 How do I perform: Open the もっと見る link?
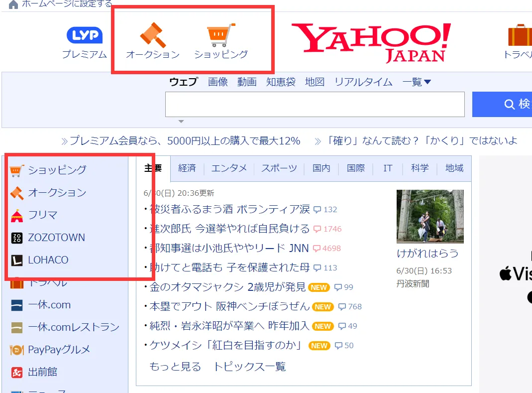click(x=175, y=367)
